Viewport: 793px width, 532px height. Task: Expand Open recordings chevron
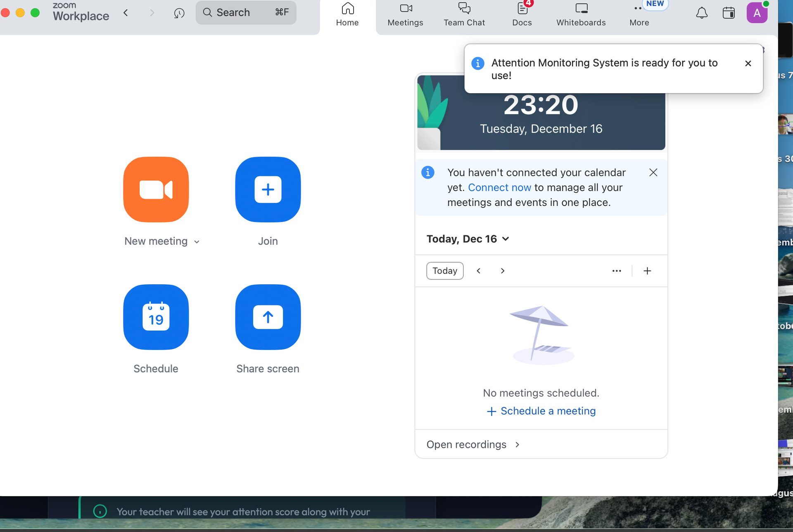[x=517, y=445]
